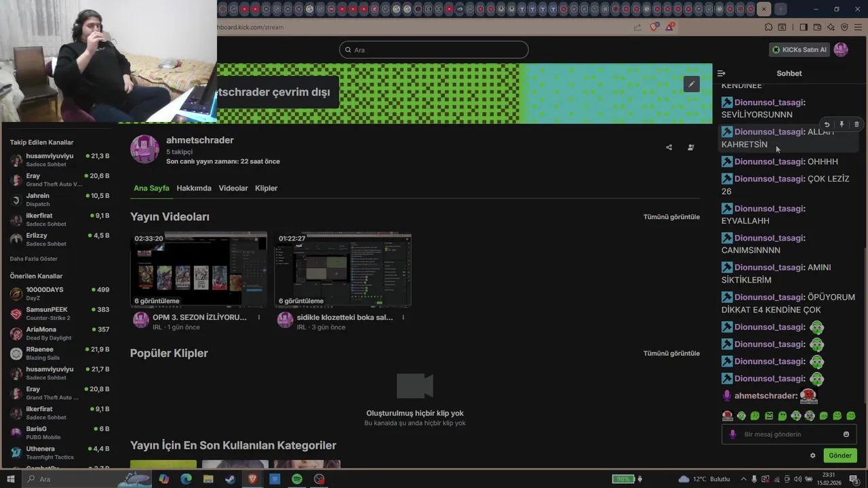
Task: Open chat settings gear icon
Action: point(813,455)
